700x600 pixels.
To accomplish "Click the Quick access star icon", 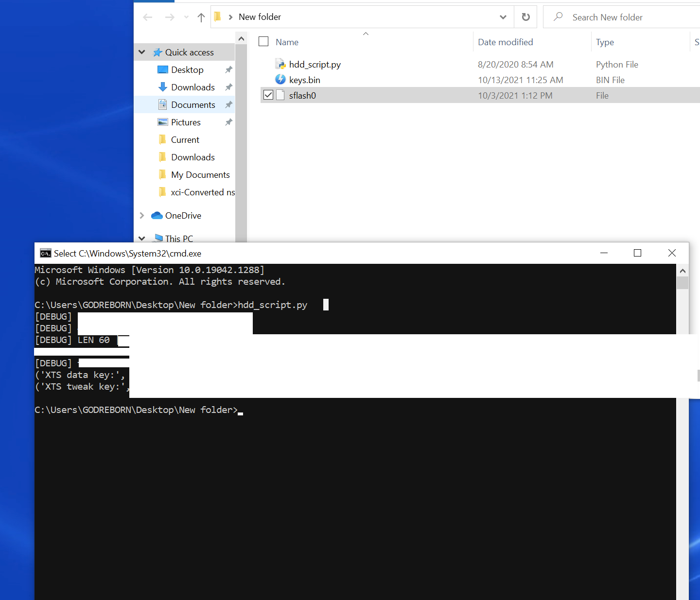I will pyautogui.click(x=157, y=52).
